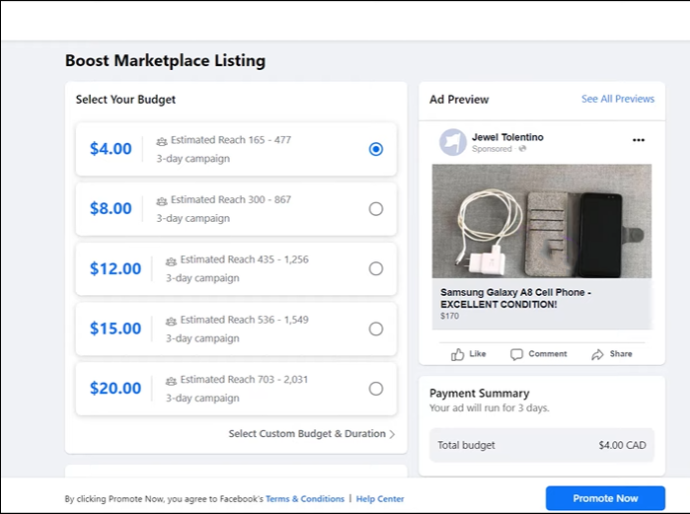This screenshot has width=690, height=514.
Task: Pick the $15.00 budget radio option
Action: click(x=376, y=329)
